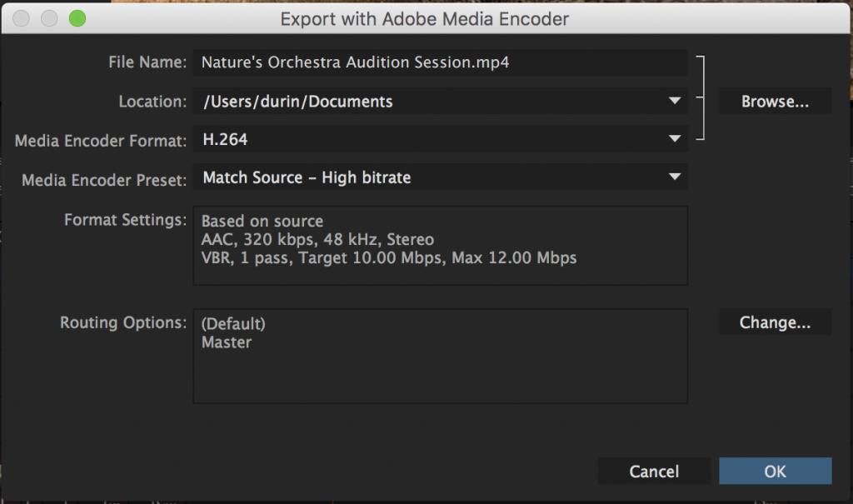Screen dimensions: 853x504
Task: Click the Change button for Routing Options
Action: point(775,322)
